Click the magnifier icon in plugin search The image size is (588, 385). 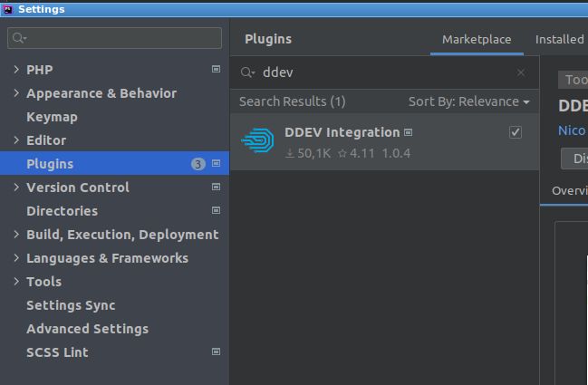[x=247, y=72]
